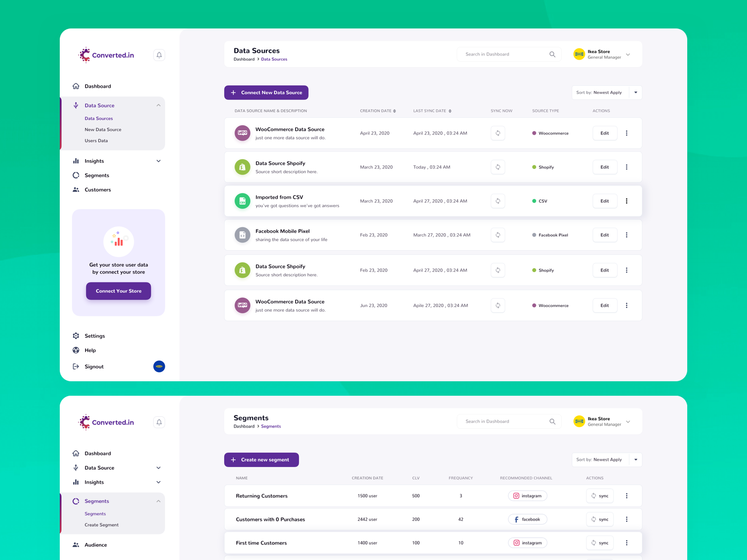
Task: Open the three-dot actions menu for Facebook Mobile Pixel
Action: (x=627, y=235)
